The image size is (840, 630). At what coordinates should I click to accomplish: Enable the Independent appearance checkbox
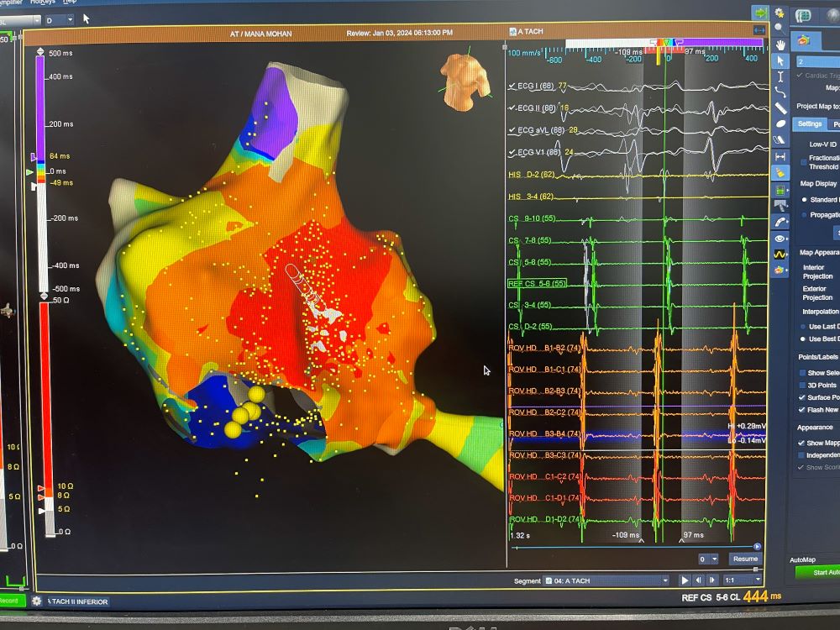801,455
